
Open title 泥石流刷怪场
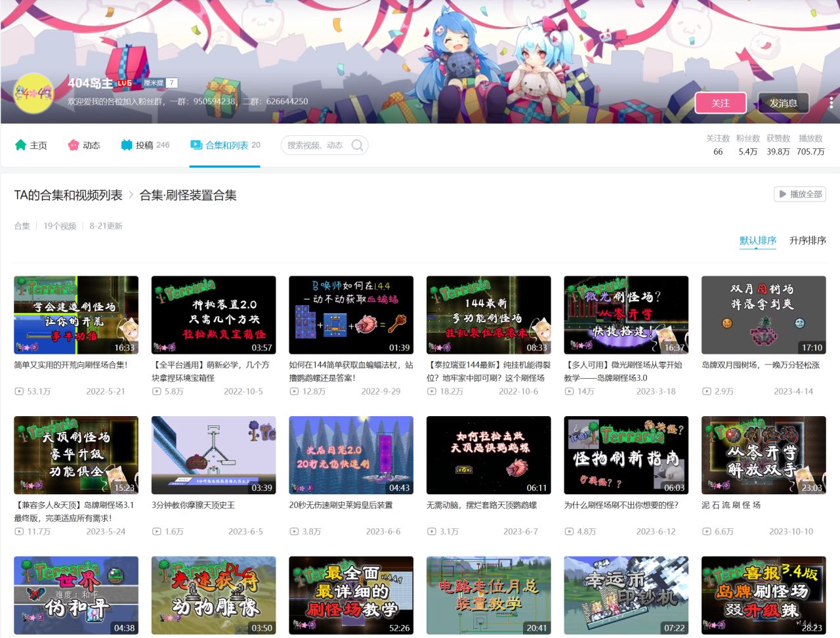pos(731,505)
